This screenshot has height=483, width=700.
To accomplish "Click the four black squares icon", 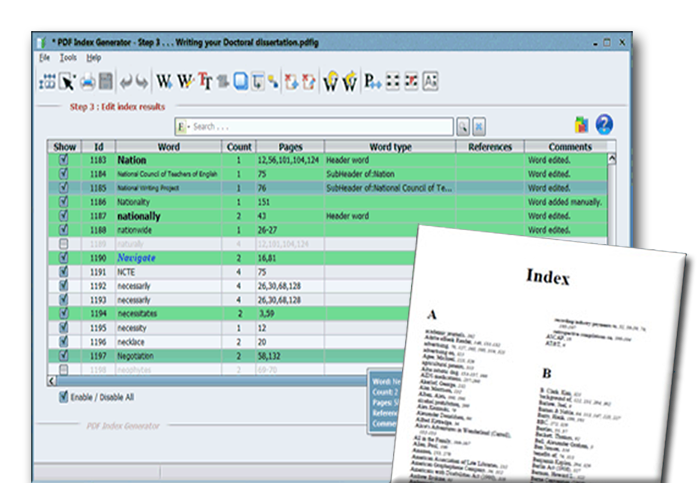I will pyautogui.click(x=392, y=82).
